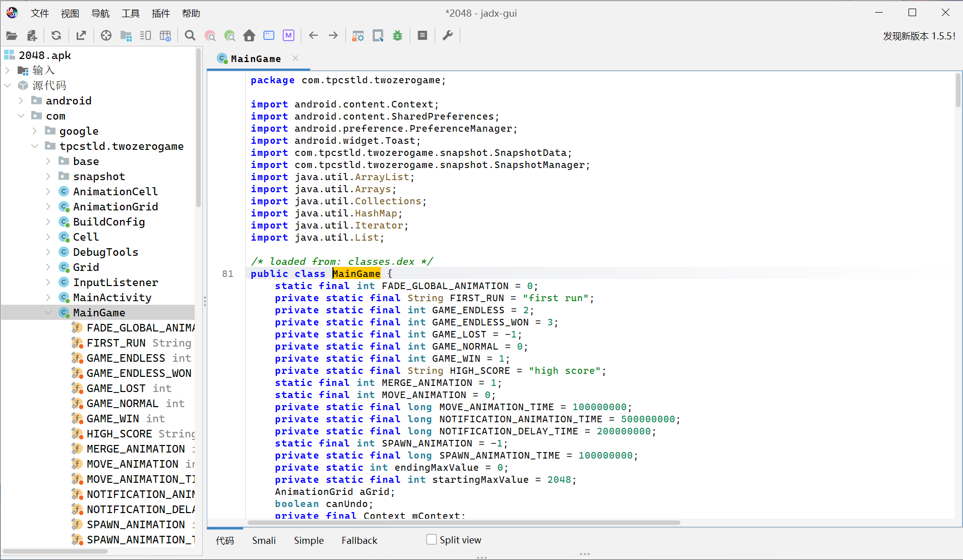Close the MainGame editor tab
963x560 pixels.
click(x=296, y=59)
